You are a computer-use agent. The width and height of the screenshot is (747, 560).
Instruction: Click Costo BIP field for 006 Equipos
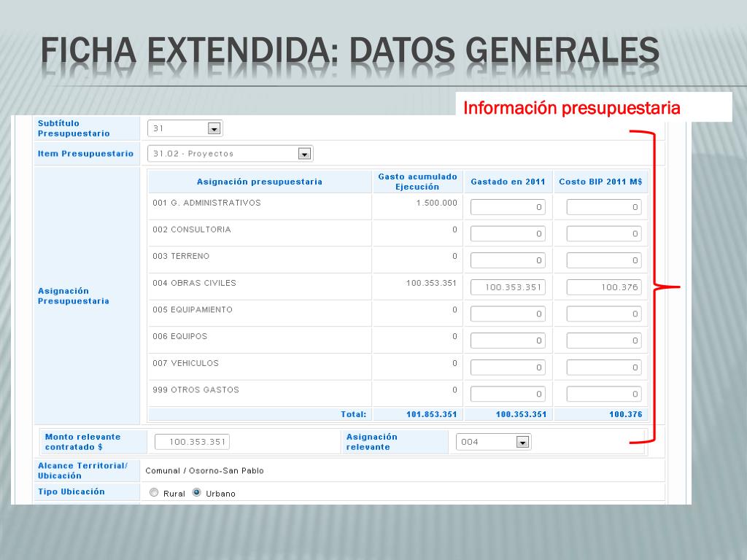603,341
